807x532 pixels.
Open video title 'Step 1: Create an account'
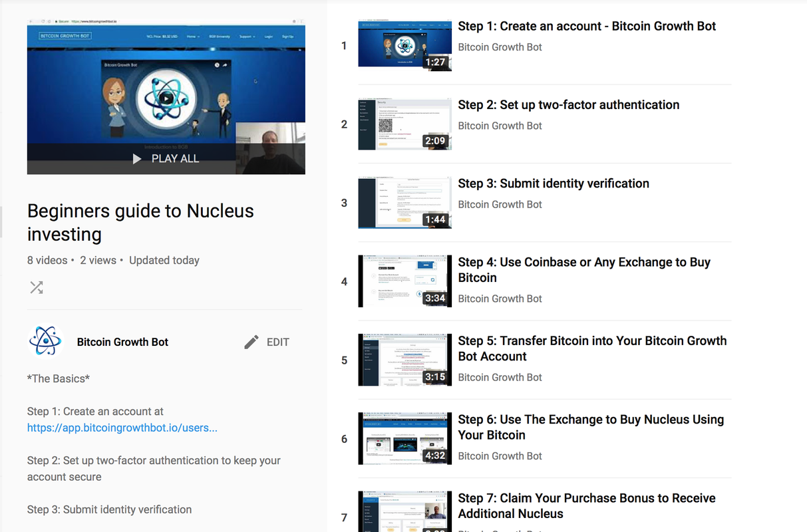pos(587,27)
